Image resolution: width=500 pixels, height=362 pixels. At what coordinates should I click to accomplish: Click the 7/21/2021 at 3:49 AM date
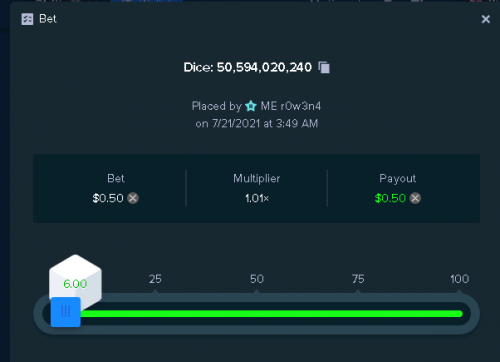point(265,124)
